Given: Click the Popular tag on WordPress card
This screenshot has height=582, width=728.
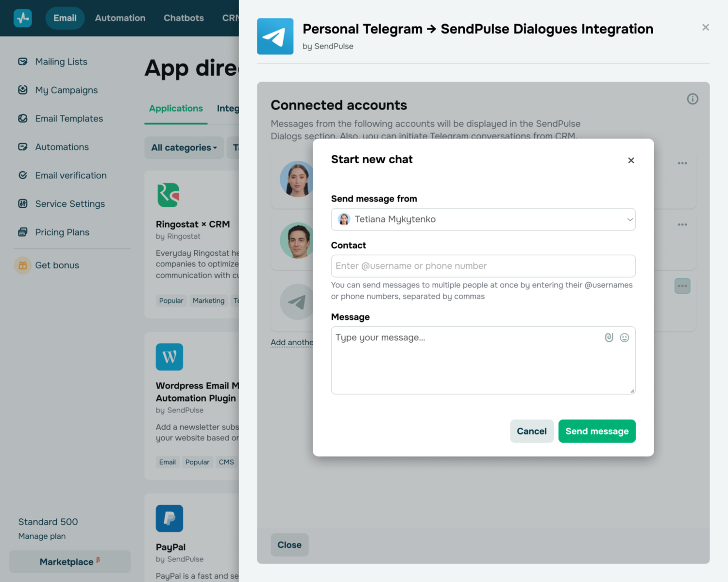Looking at the screenshot, I should coord(197,462).
